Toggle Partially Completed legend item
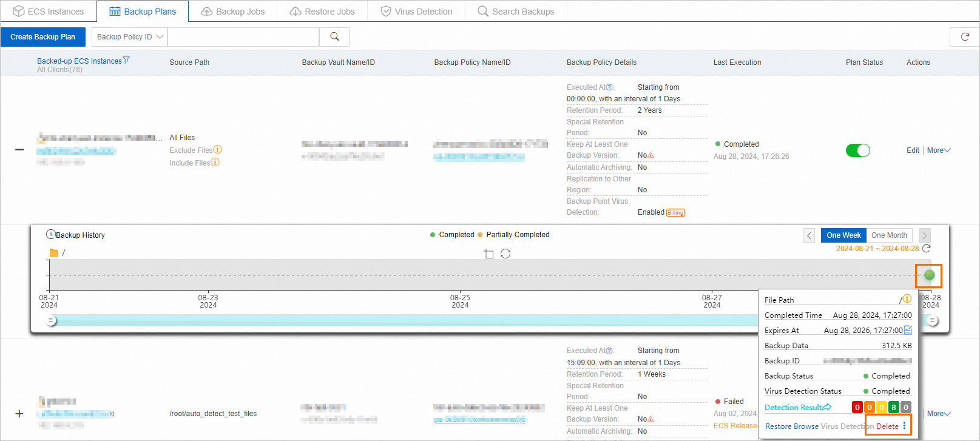This screenshot has width=980, height=441. pos(513,235)
